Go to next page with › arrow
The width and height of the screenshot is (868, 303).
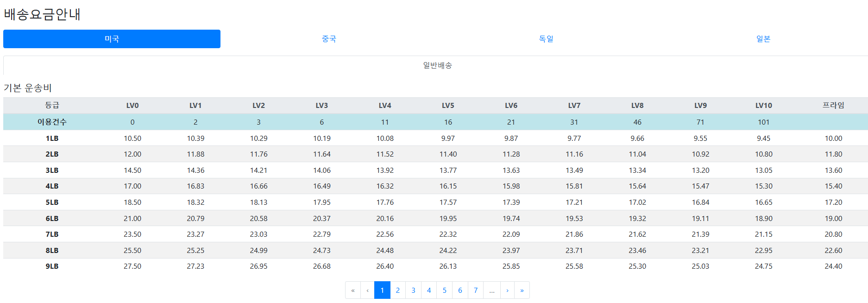pos(507,290)
